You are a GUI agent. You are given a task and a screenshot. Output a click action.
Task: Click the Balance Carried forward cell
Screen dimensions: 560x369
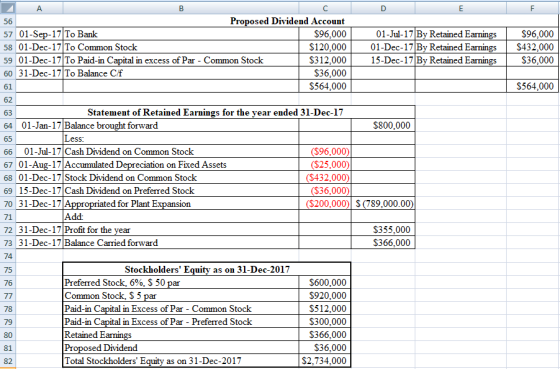pos(181,243)
